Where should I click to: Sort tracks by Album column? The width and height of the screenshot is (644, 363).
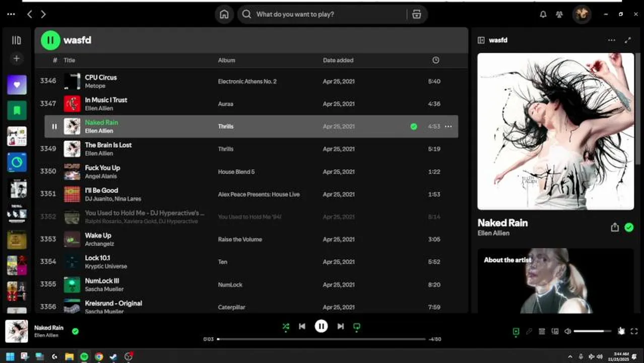click(x=226, y=60)
